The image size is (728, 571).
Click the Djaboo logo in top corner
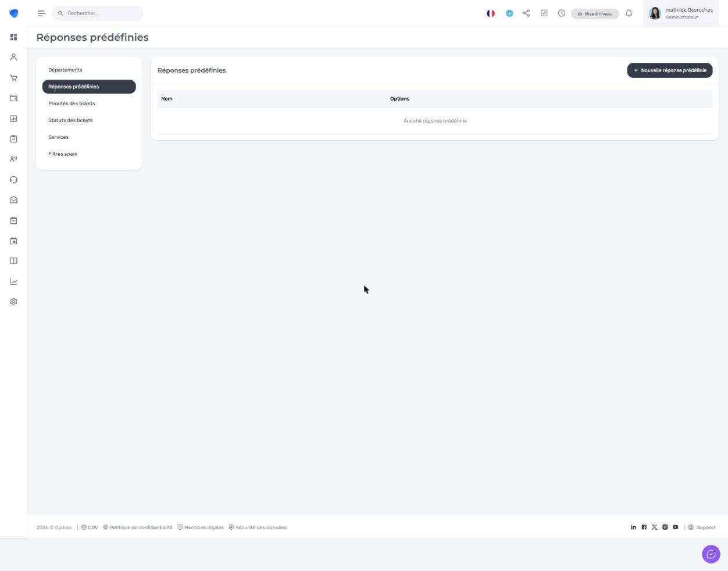click(x=13, y=13)
